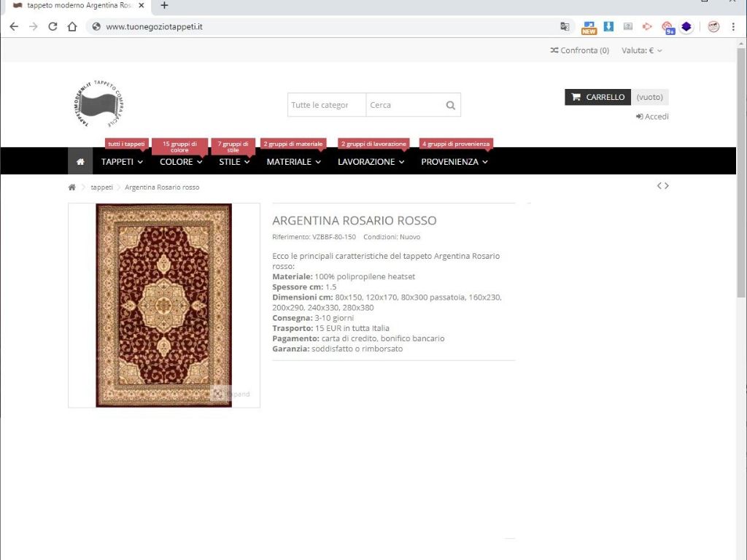Open Chrome's three-dot menu
Viewport: 747px width, 560px height.
click(x=733, y=26)
